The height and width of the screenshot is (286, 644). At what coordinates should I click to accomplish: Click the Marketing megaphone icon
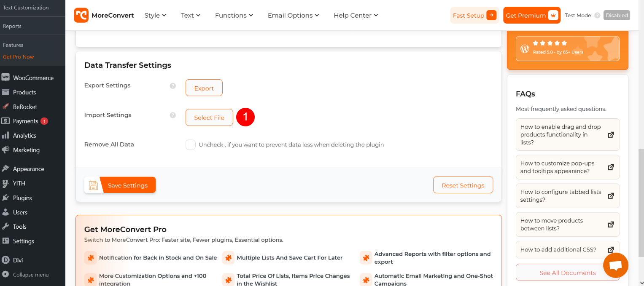click(x=5, y=150)
